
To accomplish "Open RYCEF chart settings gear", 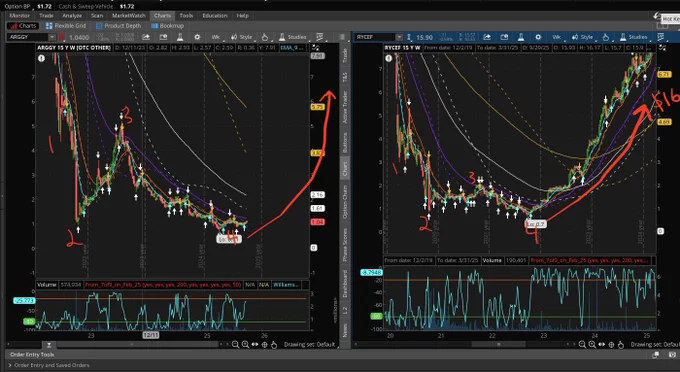I will click(x=538, y=37).
